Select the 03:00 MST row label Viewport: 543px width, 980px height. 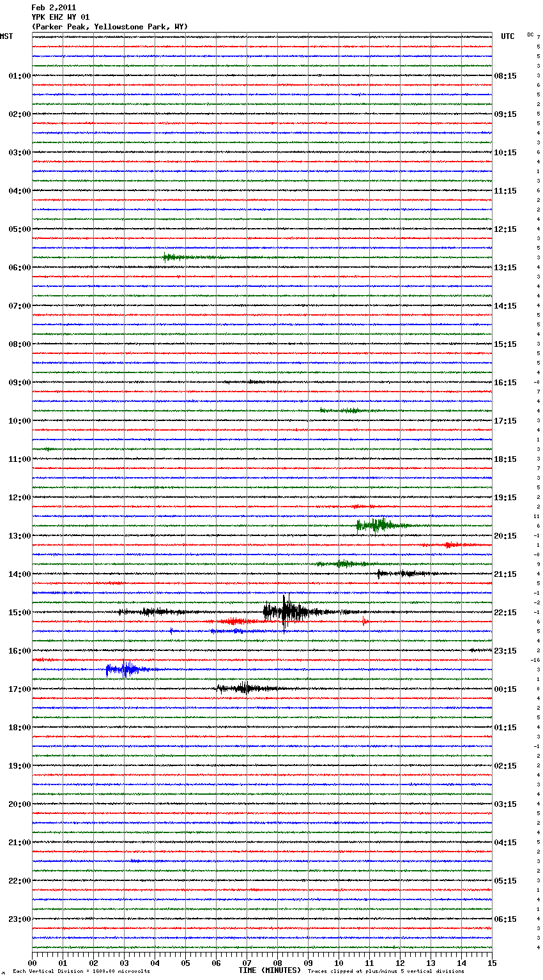(20, 153)
